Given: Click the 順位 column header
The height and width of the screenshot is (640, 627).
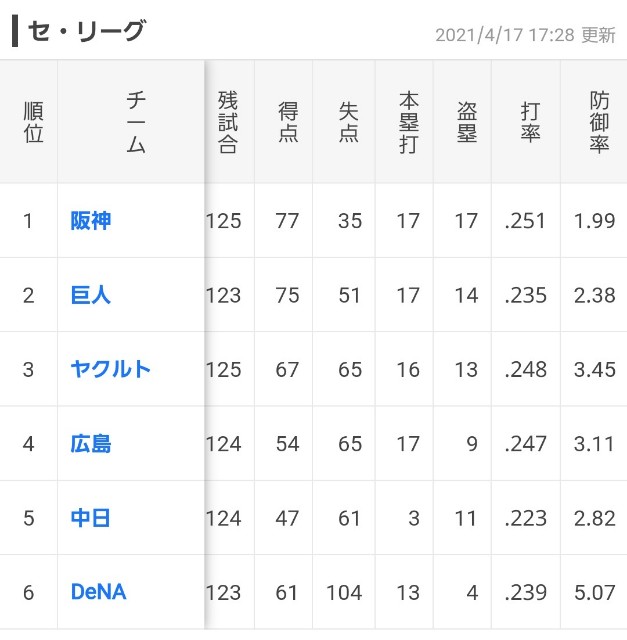Looking at the screenshot, I should pyautogui.click(x=33, y=122).
